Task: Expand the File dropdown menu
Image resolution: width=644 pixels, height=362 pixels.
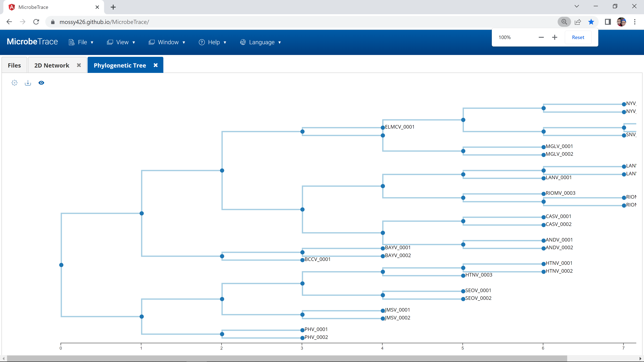Action: (x=81, y=42)
